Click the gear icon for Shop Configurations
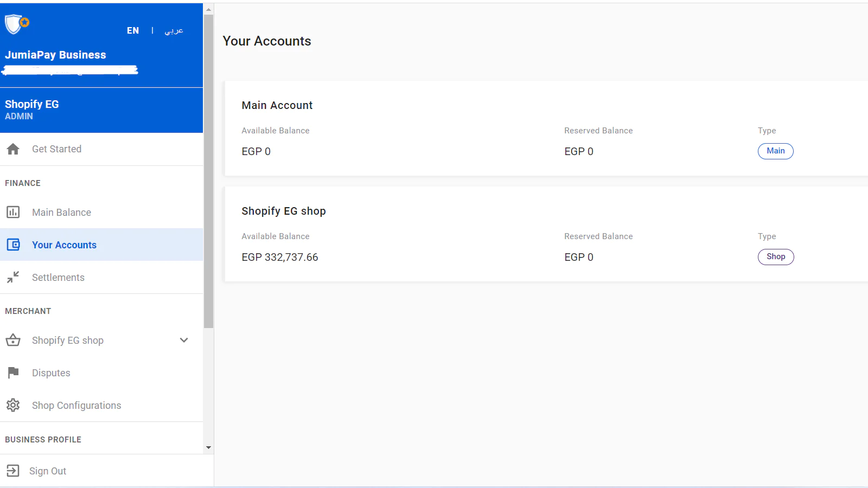Screen dimensions: 868x488 tap(13, 405)
